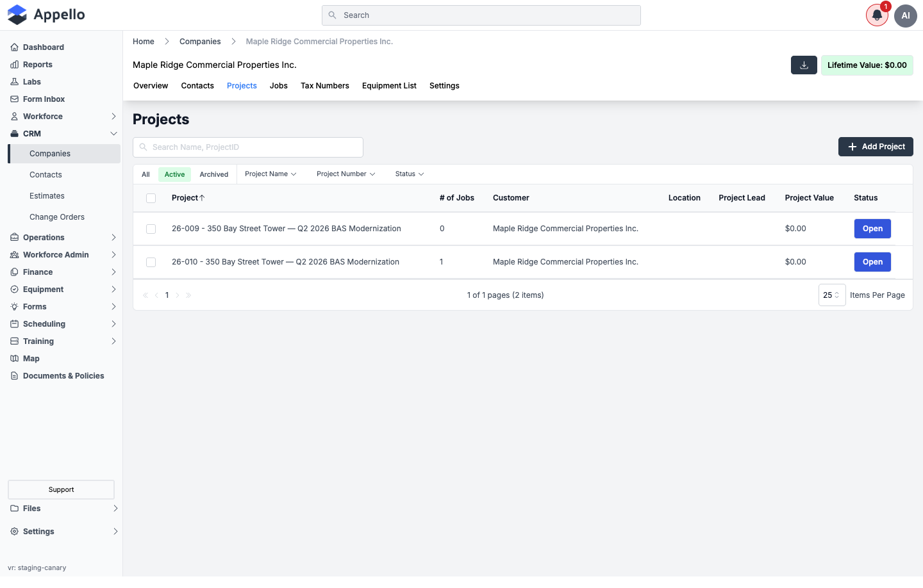Open the AI user avatar menu
The height and width of the screenshot is (588, 923).
[x=906, y=15]
